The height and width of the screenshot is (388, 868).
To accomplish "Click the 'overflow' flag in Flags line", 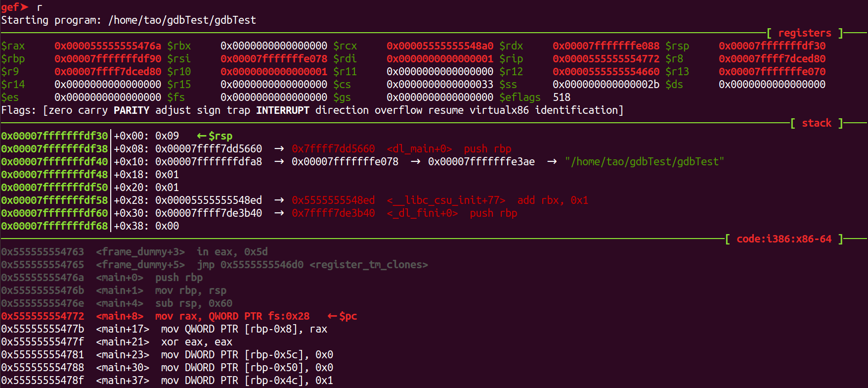I will pos(398,110).
